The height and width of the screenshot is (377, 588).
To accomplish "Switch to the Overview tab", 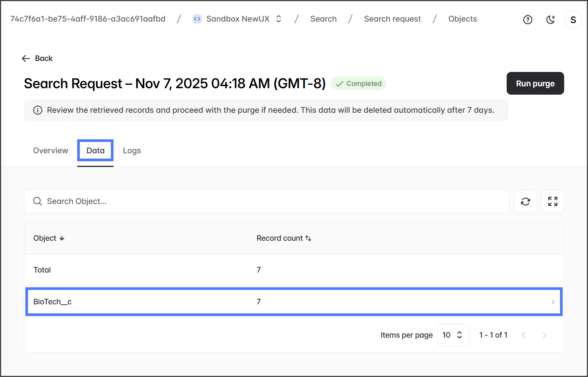I will point(51,151).
